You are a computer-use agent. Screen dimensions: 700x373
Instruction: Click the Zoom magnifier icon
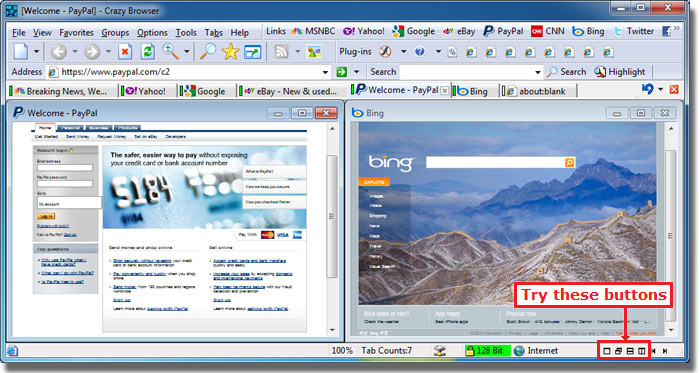coord(170,51)
